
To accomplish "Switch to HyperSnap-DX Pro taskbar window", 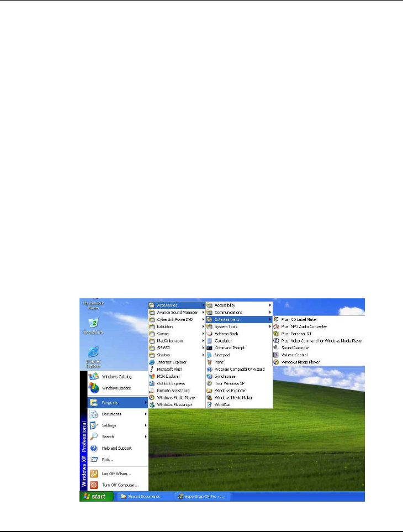I will (203, 497).
